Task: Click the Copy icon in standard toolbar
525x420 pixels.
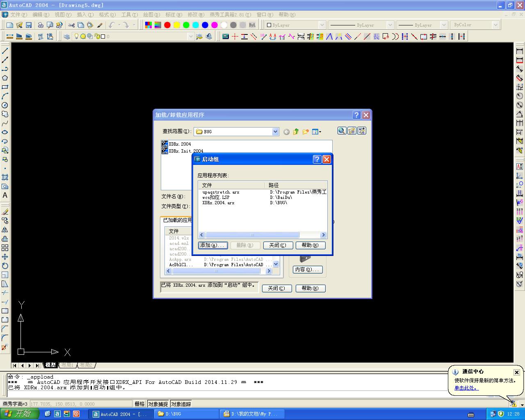Action: [x=81, y=25]
